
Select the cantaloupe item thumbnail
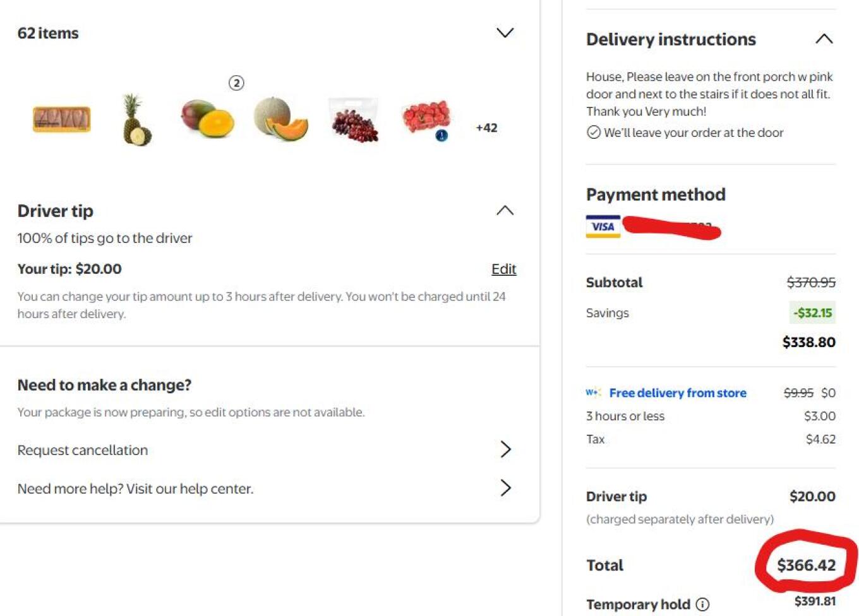pyautogui.click(x=280, y=119)
